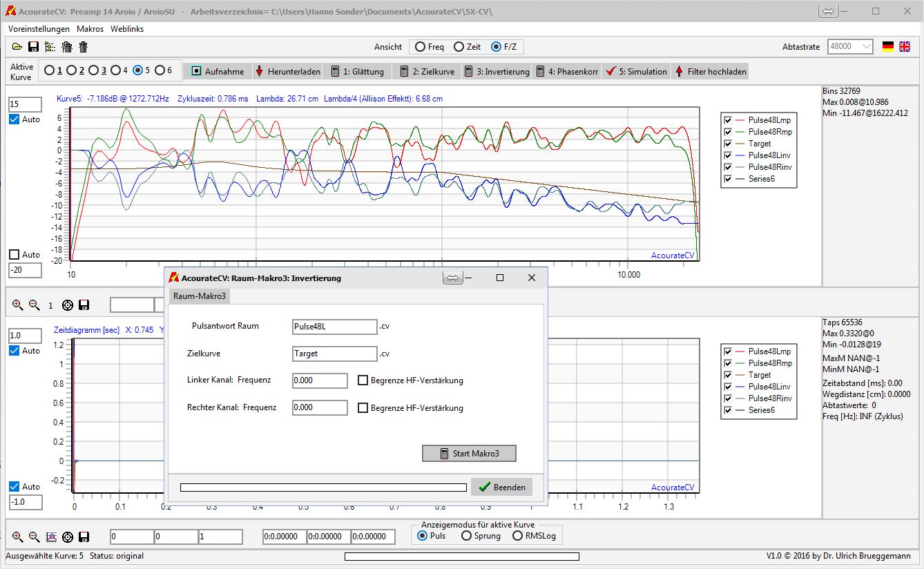The height and width of the screenshot is (569, 924).
Task: Click the dialog's double-arrow title button
Action: [x=452, y=278]
